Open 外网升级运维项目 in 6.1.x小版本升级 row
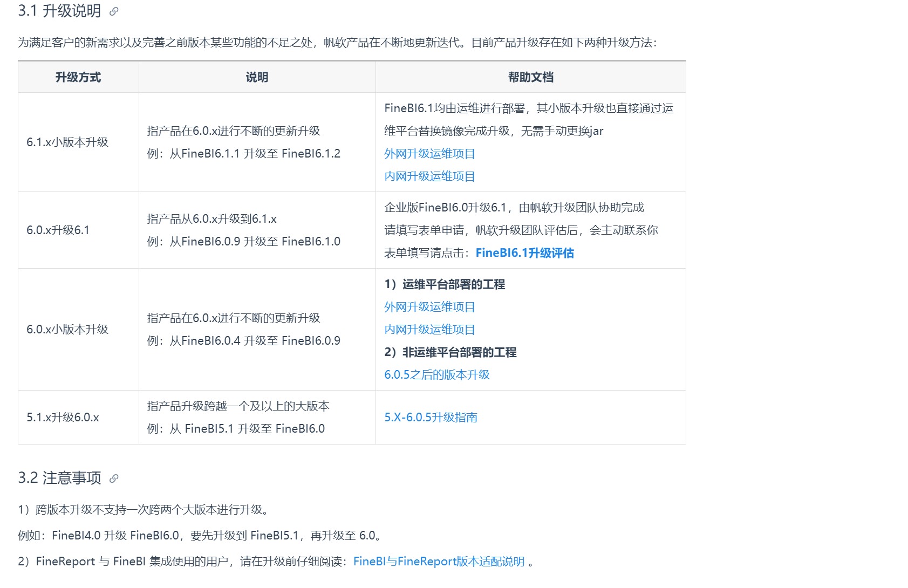Screen dimensions: 908x588 point(429,154)
